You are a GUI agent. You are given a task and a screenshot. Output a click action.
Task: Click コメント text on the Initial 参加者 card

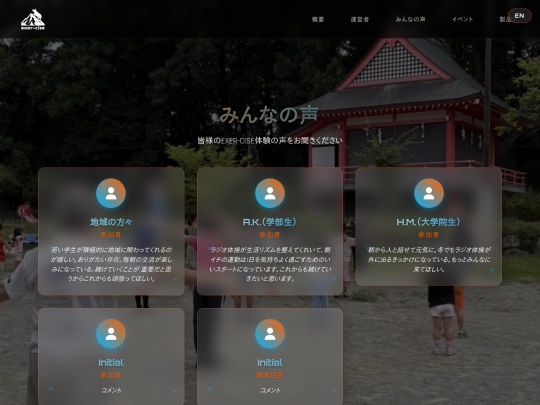click(111, 390)
